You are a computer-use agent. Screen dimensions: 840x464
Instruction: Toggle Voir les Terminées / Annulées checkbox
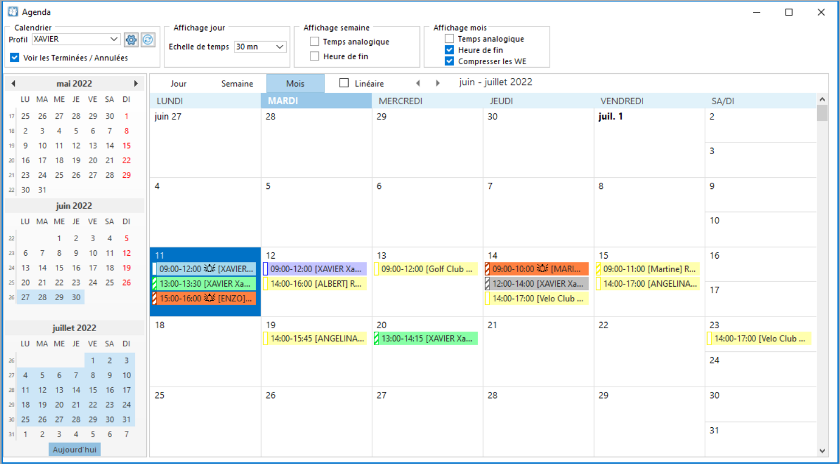tap(14, 57)
